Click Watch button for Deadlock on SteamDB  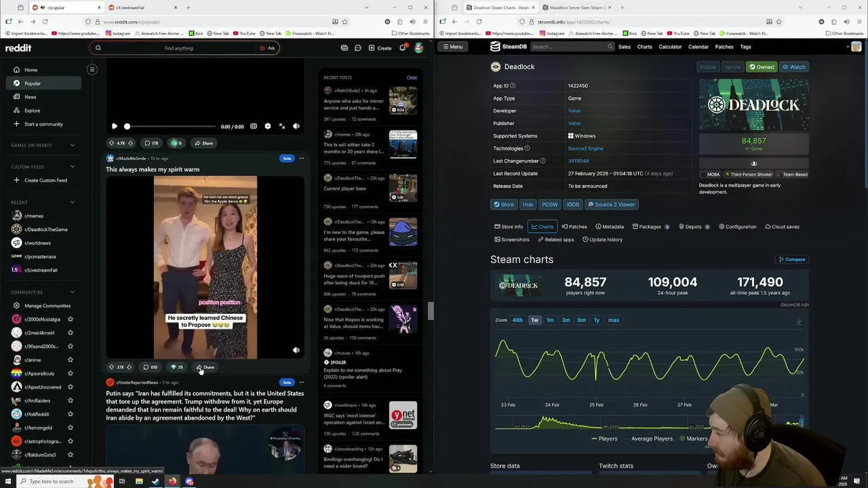(x=793, y=67)
